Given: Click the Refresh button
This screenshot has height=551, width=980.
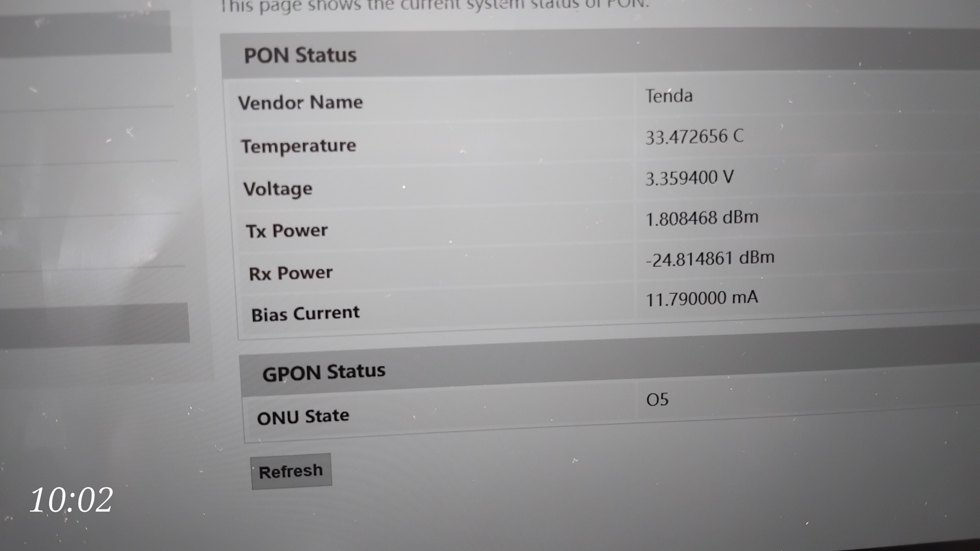Looking at the screenshot, I should pyautogui.click(x=291, y=471).
